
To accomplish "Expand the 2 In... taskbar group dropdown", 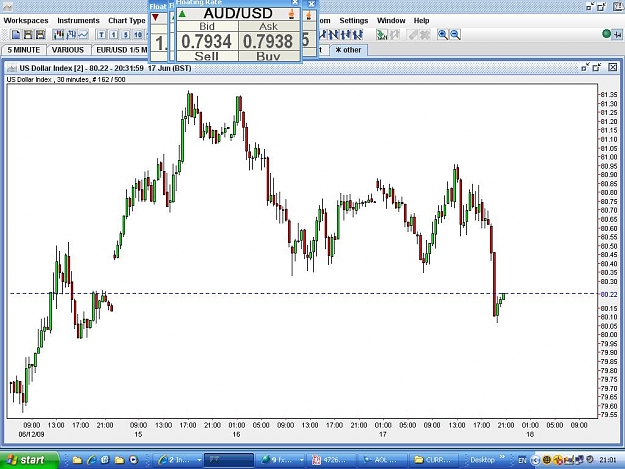I will 199,460.
